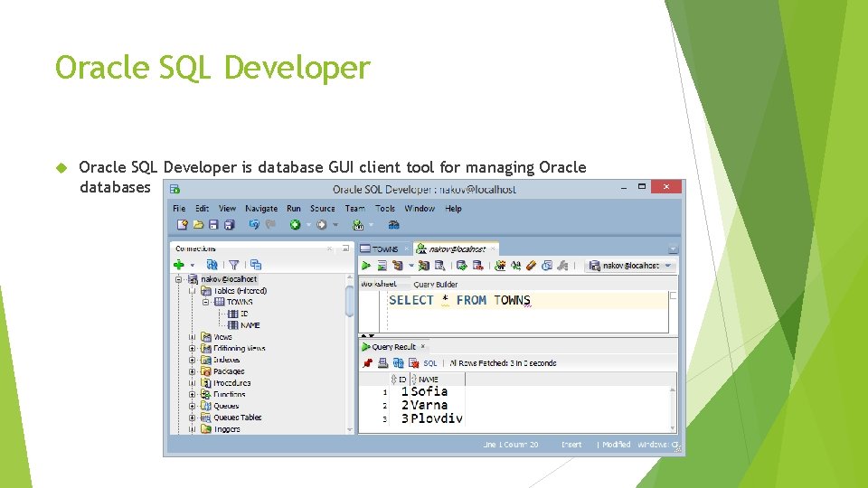This screenshot has width=868, height=488.
Task: Switch to the Query Builder tab
Action: pos(436,285)
